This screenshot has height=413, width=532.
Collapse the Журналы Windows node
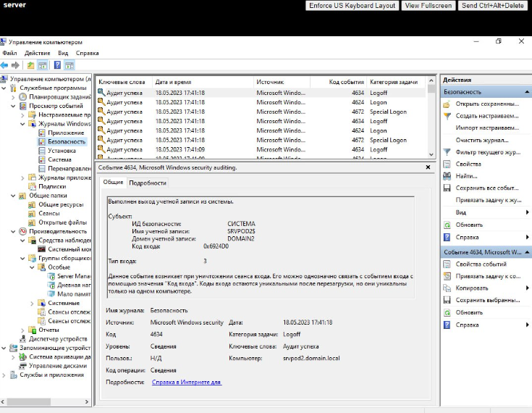click(22, 124)
